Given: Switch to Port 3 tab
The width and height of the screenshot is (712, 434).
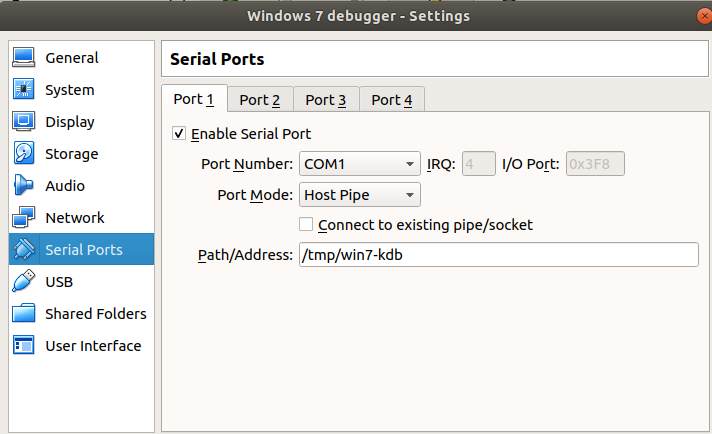Looking at the screenshot, I should click(x=326, y=99).
